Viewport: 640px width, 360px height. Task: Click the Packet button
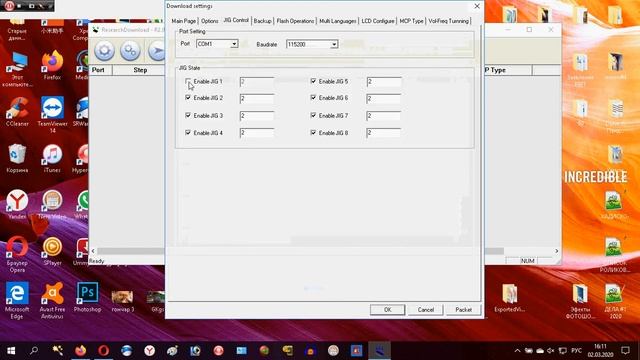tap(464, 310)
